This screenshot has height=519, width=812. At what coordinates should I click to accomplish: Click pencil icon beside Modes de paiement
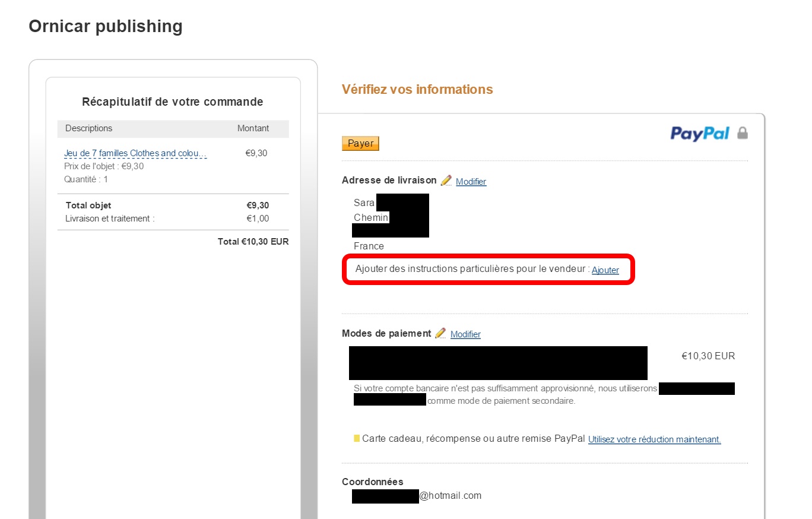pos(440,333)
